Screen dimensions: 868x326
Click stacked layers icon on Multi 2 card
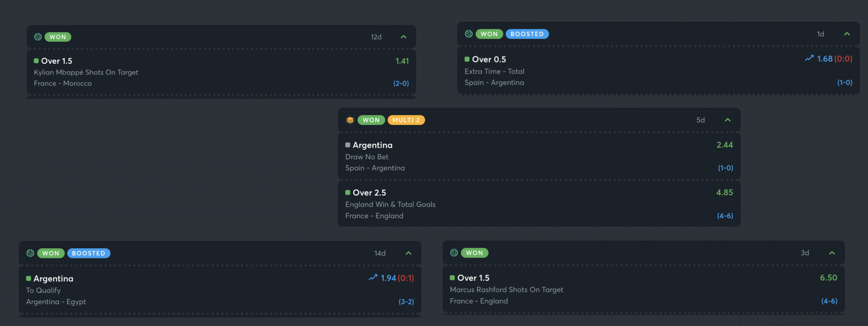pyautogui.click(x=350, y=120)
